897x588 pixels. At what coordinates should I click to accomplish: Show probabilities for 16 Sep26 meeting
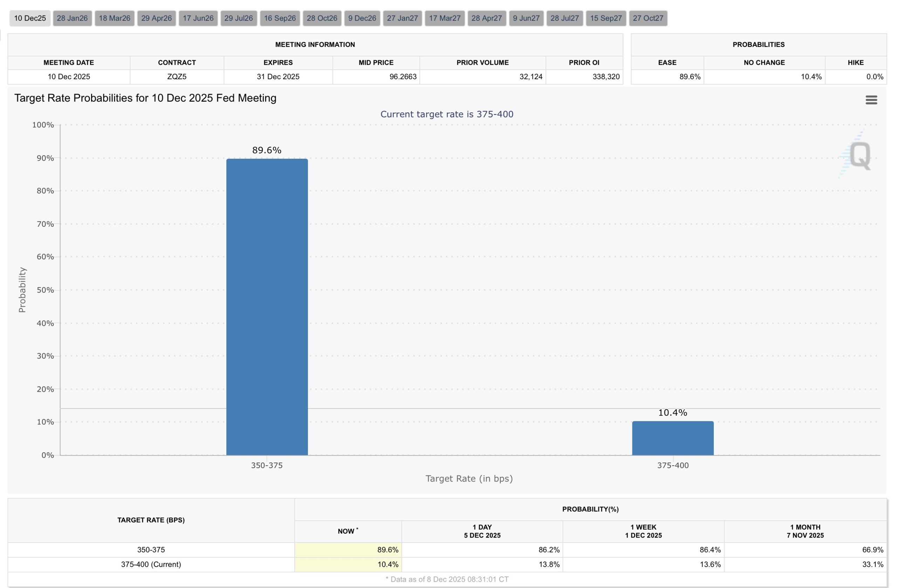point(280,18)
